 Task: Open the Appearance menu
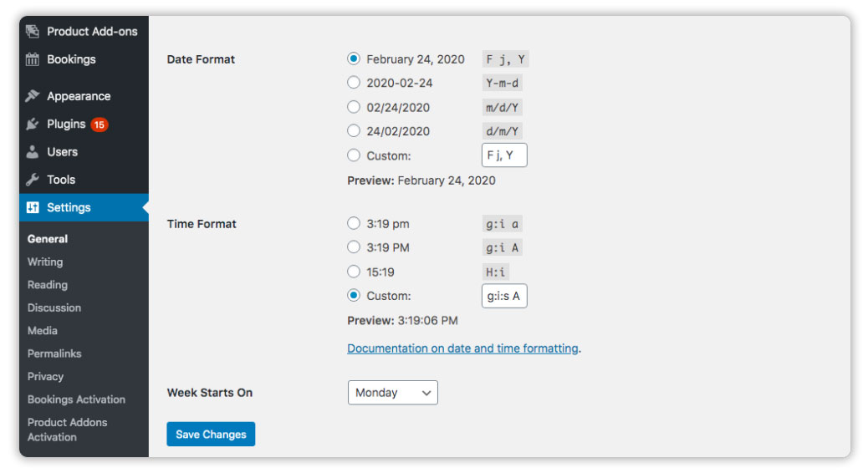84,96
